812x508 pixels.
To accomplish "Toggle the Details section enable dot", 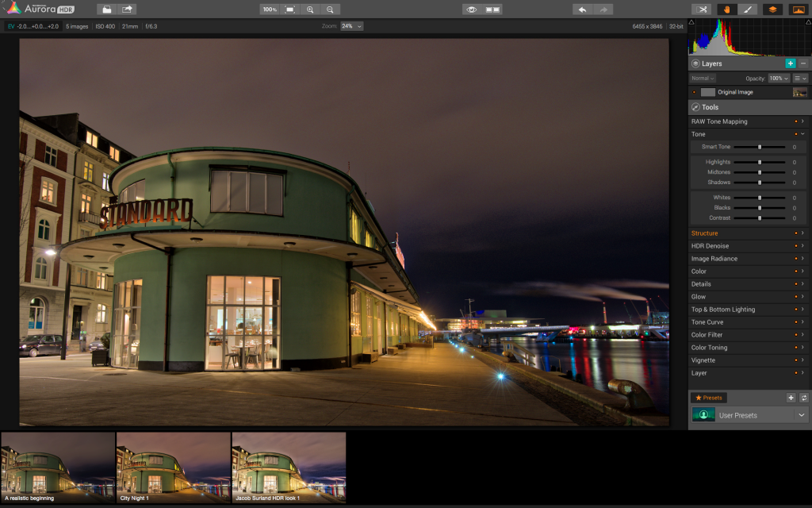I will pyautogui.click(x=796, y=284).
